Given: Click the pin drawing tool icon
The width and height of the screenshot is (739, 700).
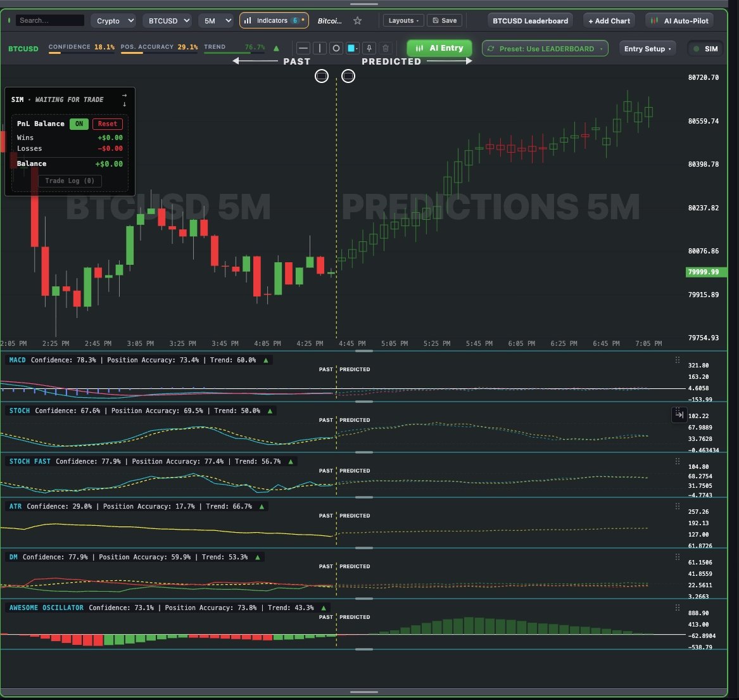Looking at the screenshot, I should 369,48.
